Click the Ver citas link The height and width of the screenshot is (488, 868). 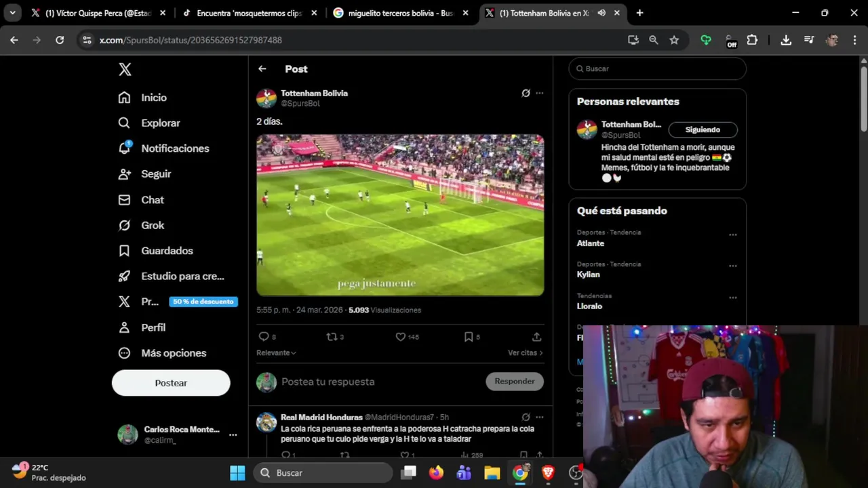tap(526, 352)
